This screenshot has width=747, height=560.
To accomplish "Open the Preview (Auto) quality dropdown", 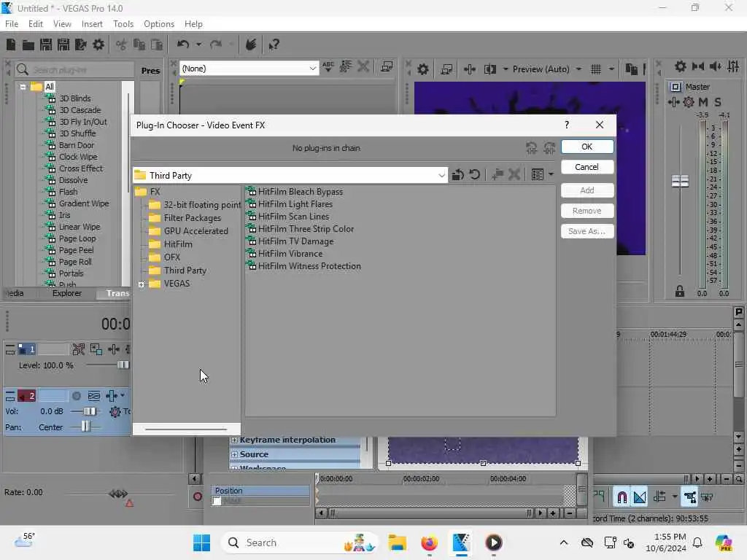I will (578, 69).
